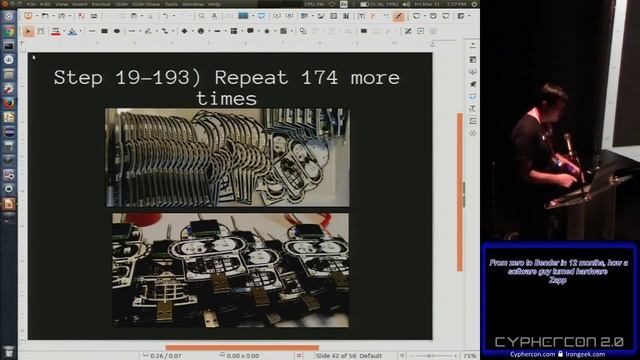Viewport: 640px width, 360px height.
Task: Open the Line Color dropdown arrow
Action: (64, 31)
